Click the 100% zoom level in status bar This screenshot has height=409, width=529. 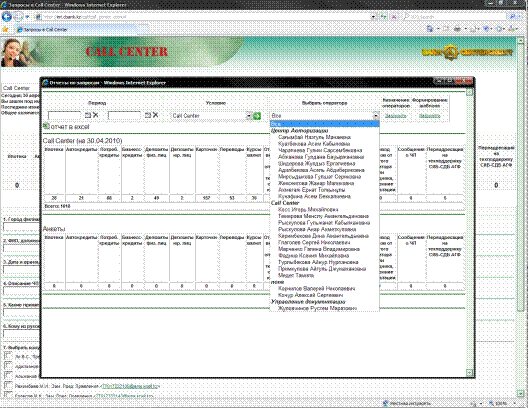coord(502,403)
